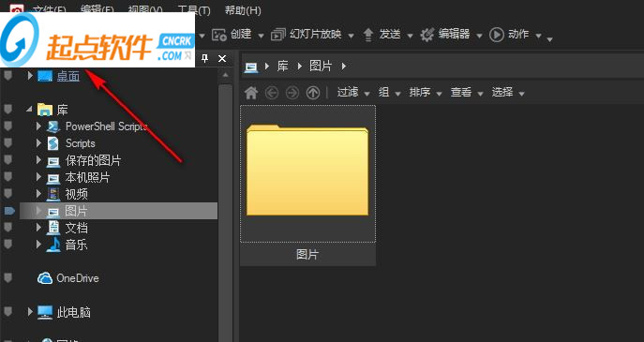The image size is (644, 342).
Task: Select the 音乐 music note icon
Action: coord(53,245)
